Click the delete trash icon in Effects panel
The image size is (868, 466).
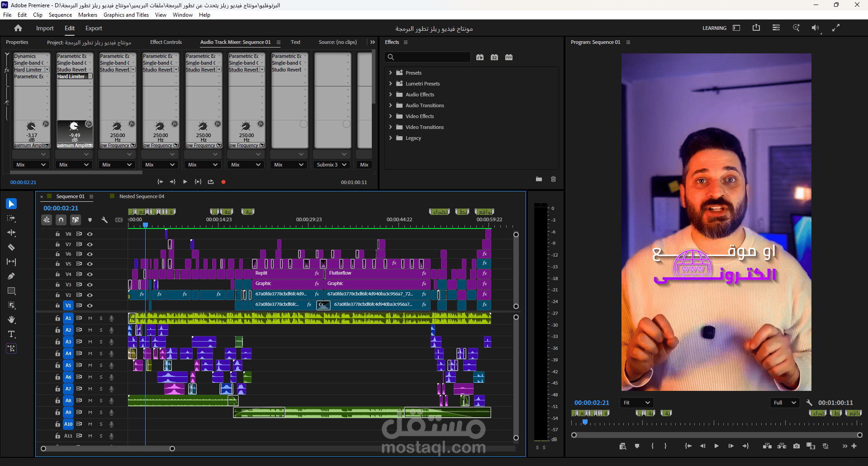553,179
